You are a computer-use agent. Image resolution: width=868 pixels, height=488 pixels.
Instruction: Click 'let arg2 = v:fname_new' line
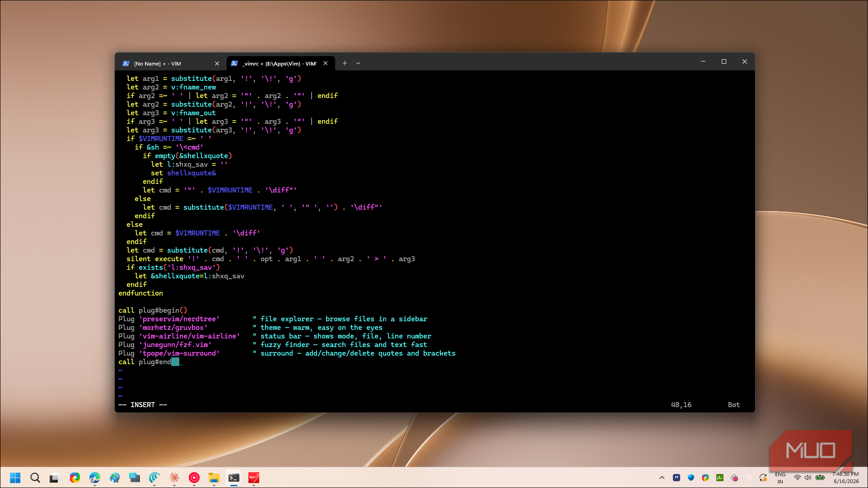(171, 87)
